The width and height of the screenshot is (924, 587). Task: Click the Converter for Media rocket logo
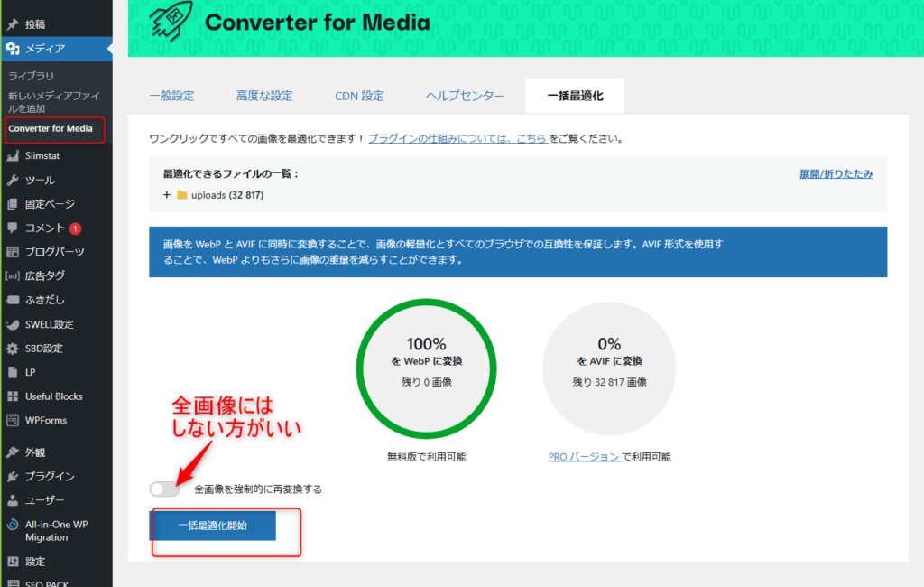[x=171, y=22]
